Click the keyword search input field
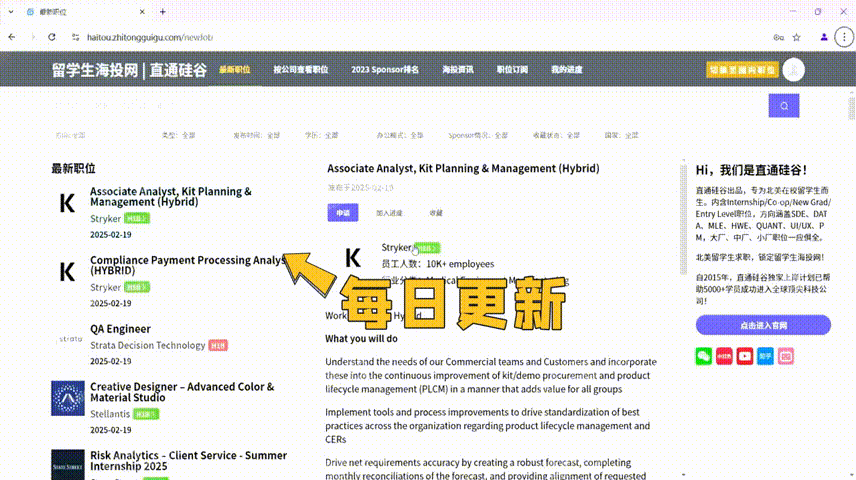The height and width of the screenshot is (480, 856). coord(409,105)
